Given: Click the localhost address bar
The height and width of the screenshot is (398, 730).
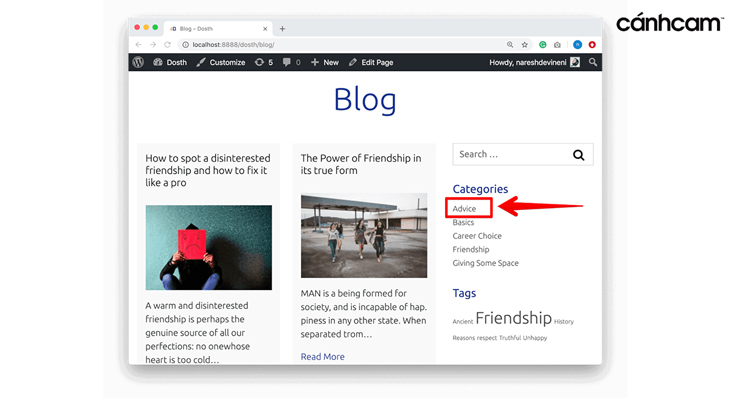Looking at the screenshot, I should [x=342, y=45].
